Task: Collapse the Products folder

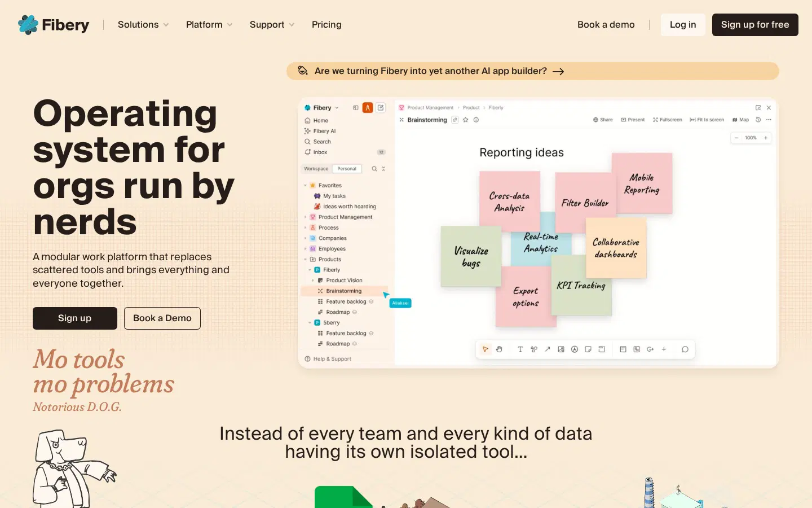Action: [x=306, y=260]
